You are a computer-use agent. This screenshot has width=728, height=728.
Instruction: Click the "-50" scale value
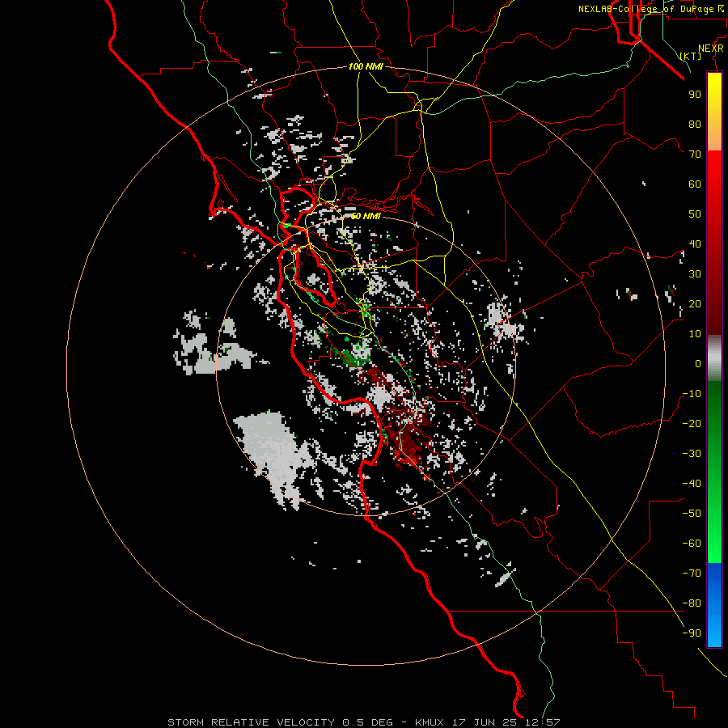pyautogui.click(x=692, y=514)
